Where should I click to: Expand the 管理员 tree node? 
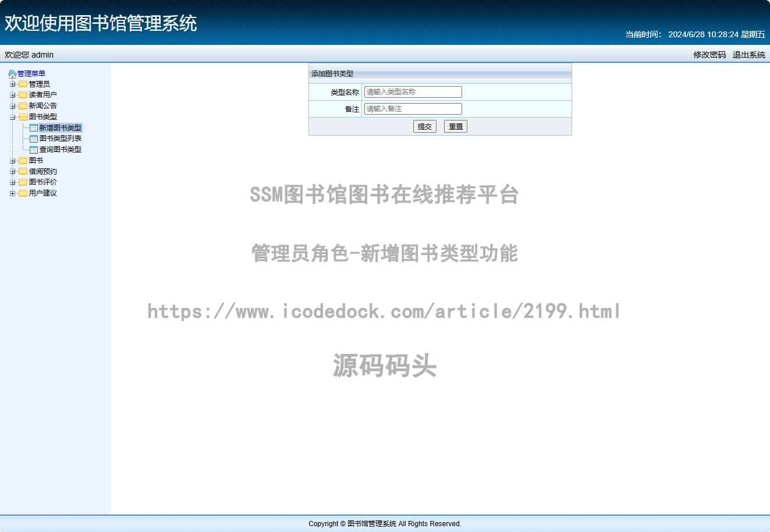coord(13,84)
